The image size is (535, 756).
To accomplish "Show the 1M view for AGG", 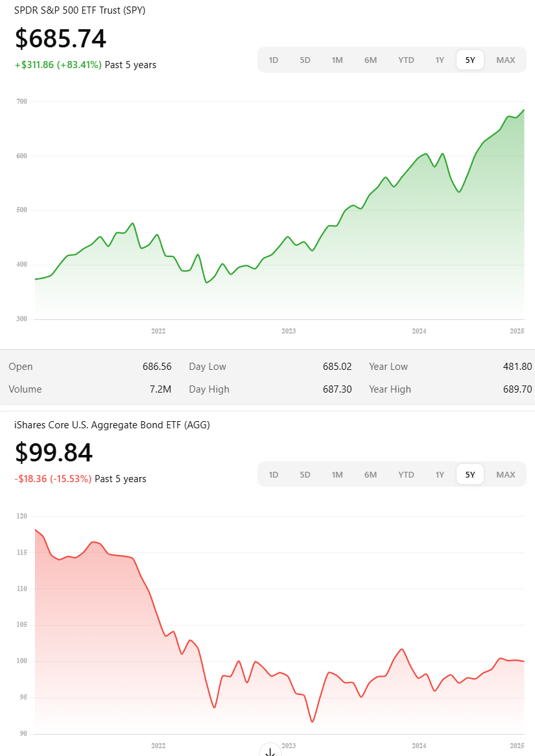I will click(x=337, y=474).
